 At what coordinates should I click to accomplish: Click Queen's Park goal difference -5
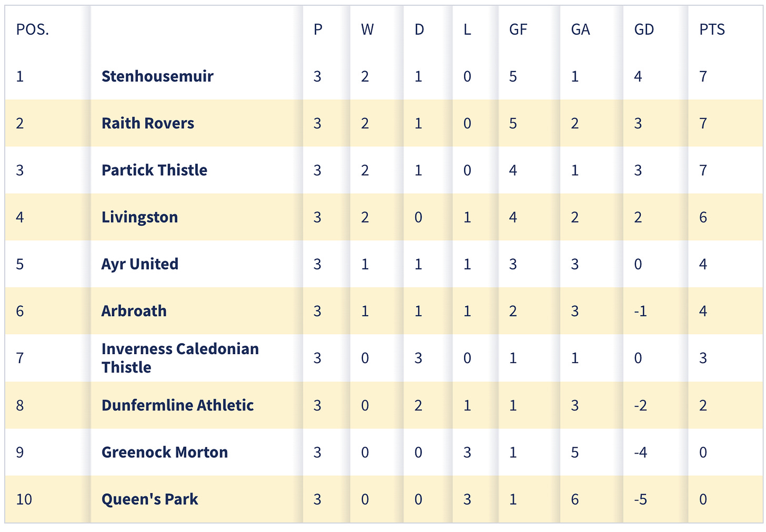point(640,499)
